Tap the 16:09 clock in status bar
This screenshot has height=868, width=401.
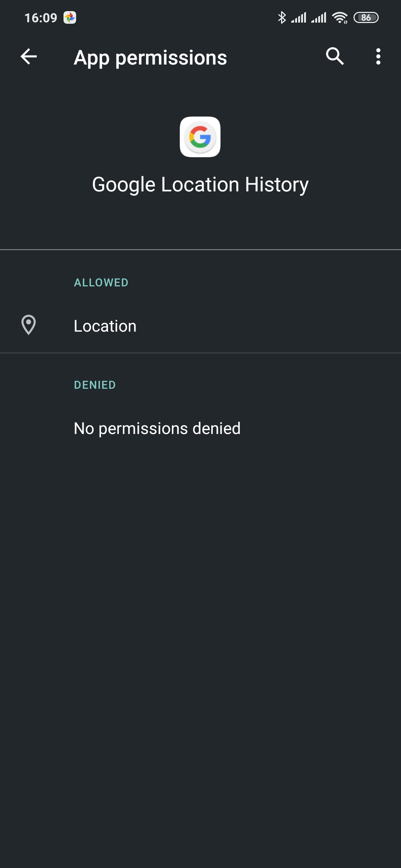coord(41,18)
